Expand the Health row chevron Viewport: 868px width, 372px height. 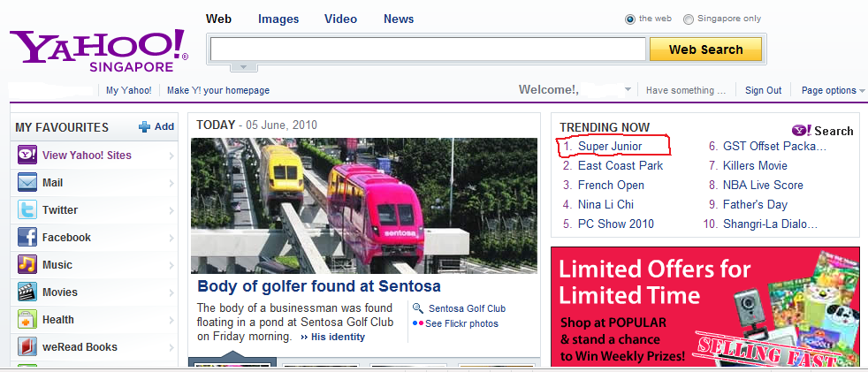coord(171,320)
